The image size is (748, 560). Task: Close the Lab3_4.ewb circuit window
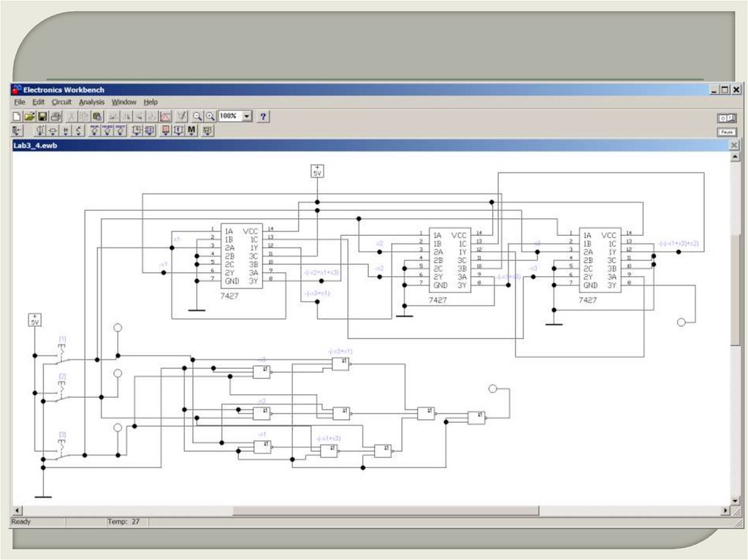[734, 145]
